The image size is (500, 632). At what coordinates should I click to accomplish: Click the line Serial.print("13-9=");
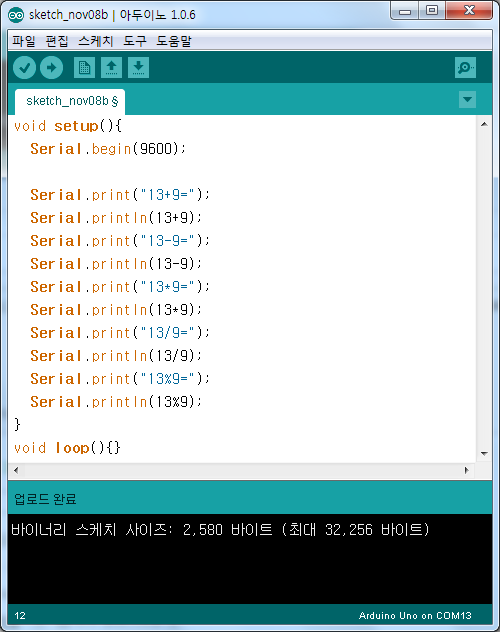[x=120, y=241]
